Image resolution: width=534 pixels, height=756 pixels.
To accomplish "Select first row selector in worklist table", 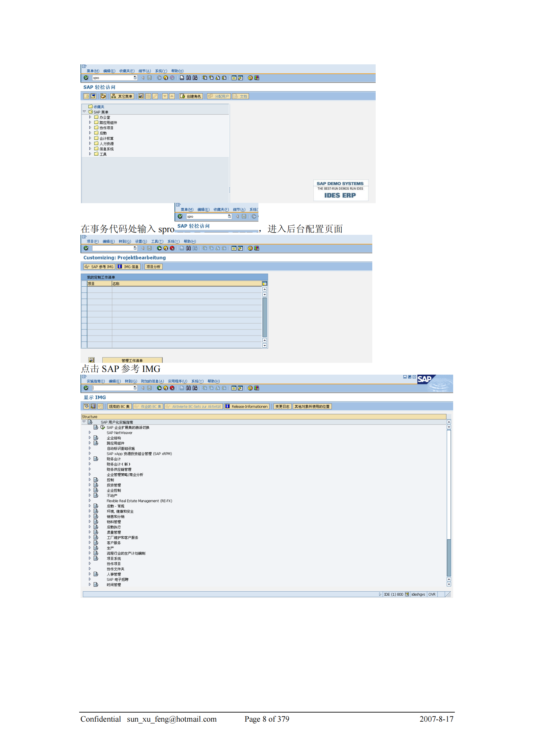I will pos(84,289).
